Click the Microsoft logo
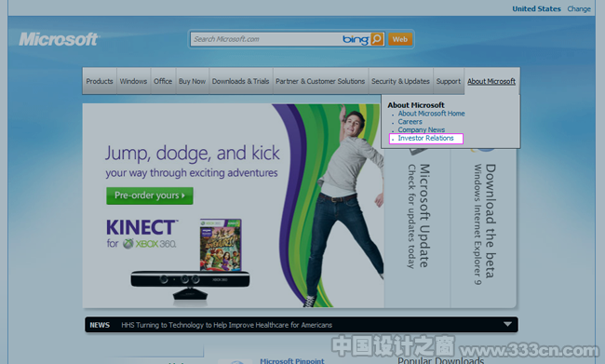Image resolution: width=605 pixels, height=364 pixels. pyautogui.click(x=59, y=39)
